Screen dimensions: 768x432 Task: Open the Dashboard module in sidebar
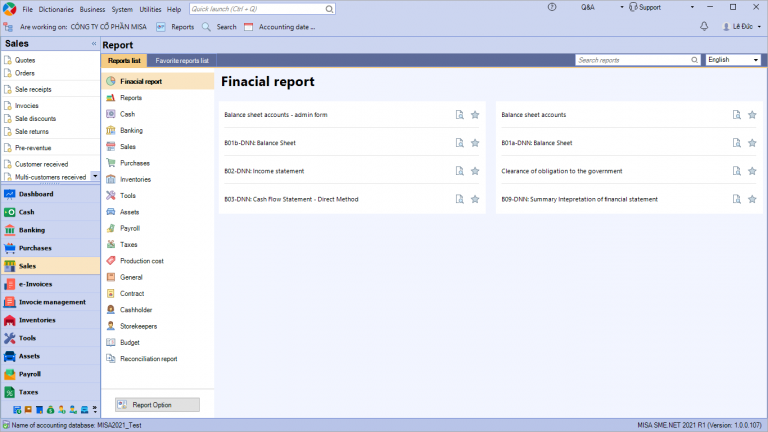coord(35,194)
